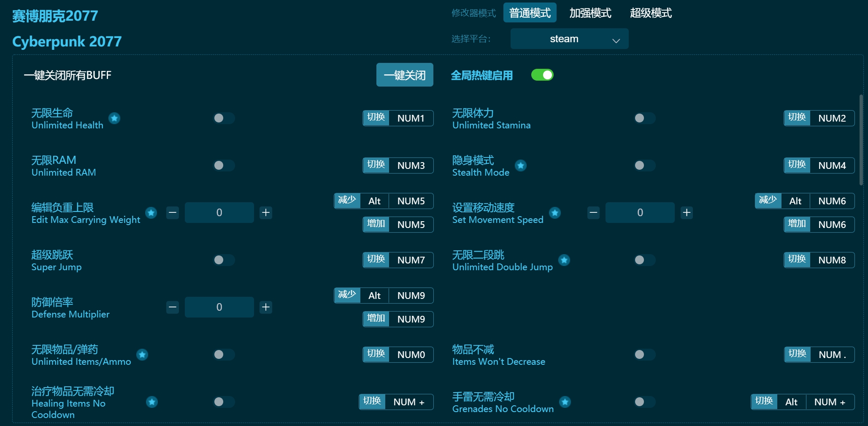Viewport: 868px width, 426px height.
Task: Click NUM7 hotkey for Super Jump
Action: (x=398, y=260)
